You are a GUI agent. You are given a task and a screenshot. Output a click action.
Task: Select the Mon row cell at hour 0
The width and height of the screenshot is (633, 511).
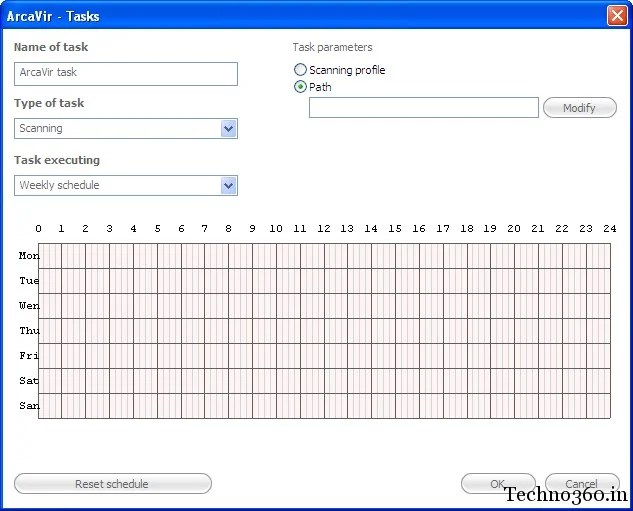[50, 256]
